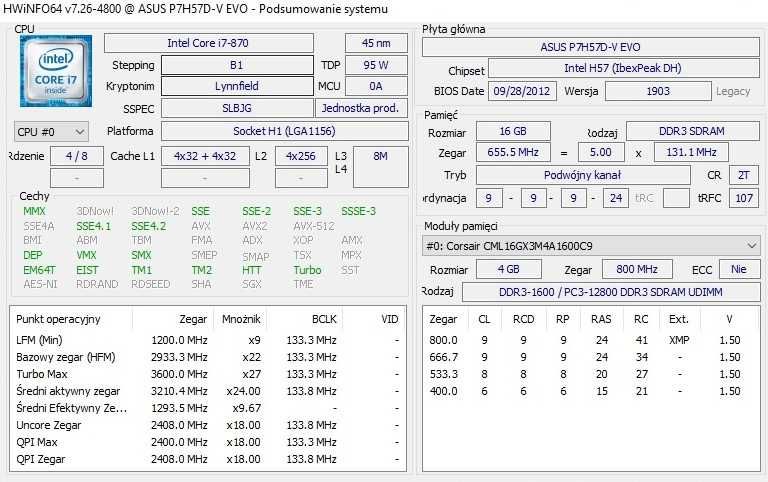Click the greyed AVX-512 feature flag
This screenshot has height=482, width=768.
(314, 226)
